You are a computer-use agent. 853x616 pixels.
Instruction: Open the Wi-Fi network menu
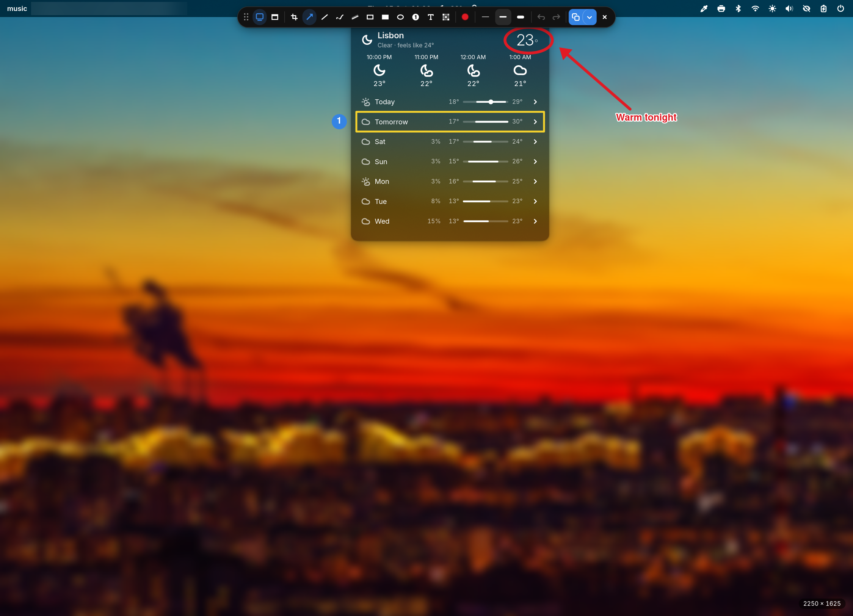coord(755,8)
